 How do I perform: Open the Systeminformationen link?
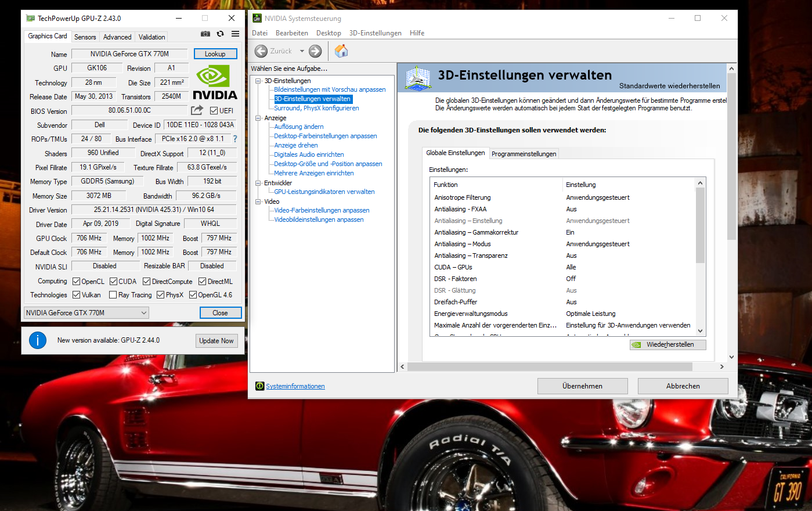tap(295, 386)
